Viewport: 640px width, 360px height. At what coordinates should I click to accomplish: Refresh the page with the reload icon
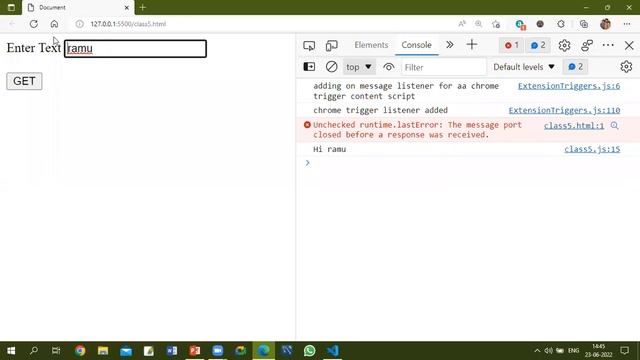(33, 24)
